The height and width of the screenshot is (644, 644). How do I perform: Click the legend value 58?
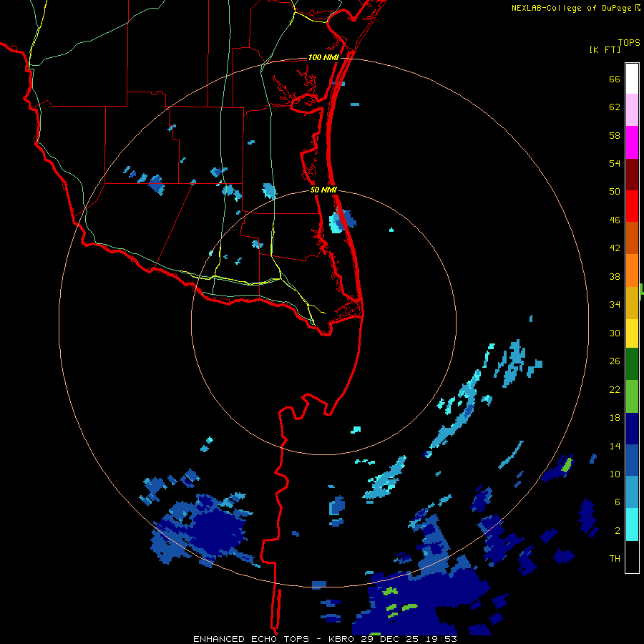[x=615, y=135]
